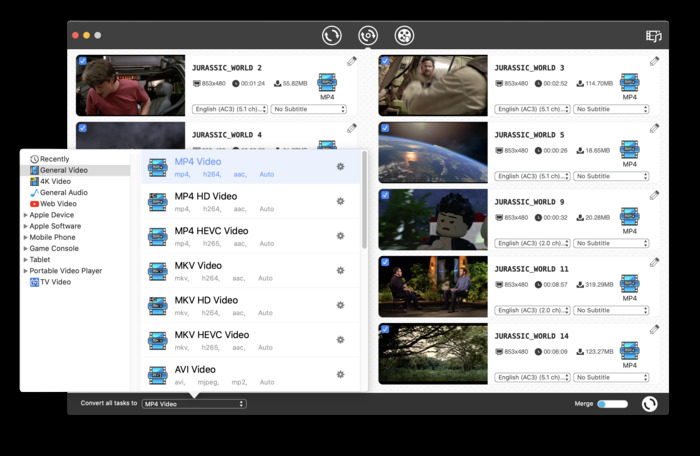Click the JURASSIC_WORLD 9 video thumbnail
Viewport: 700px width, 456px height.
(433, 219)
